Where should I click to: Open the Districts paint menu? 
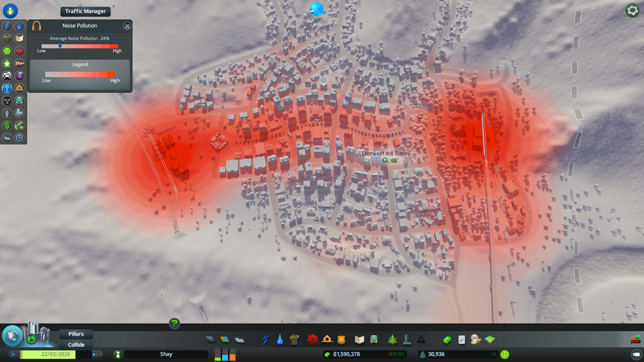[x=240, y=339]
